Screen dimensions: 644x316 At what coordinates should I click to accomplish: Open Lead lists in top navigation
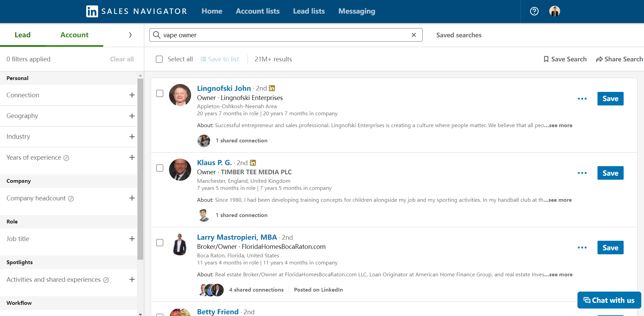tap(309, 11)
